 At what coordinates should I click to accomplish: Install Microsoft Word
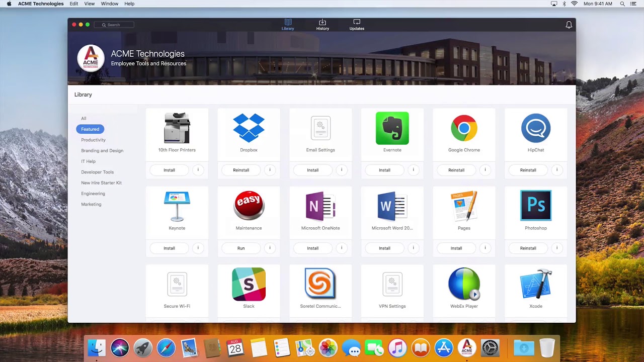pyautogui.click(x=384, y=248)
